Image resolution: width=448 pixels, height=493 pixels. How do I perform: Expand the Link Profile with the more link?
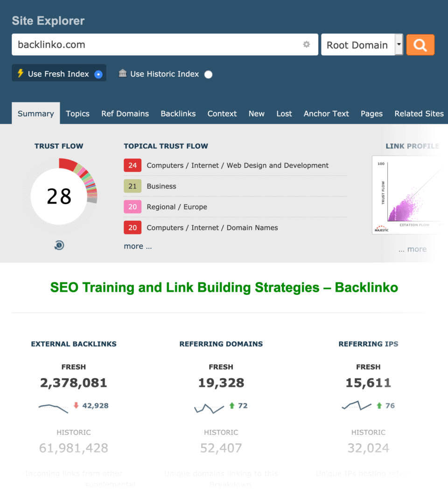click(x=413, y=249)
